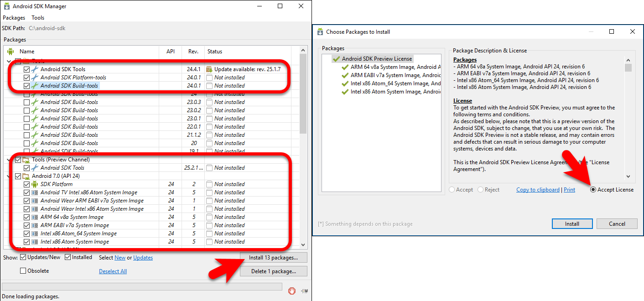This screenshot has width=644, height=301.
Task: Click Intel x86 Atom_64 image icon in SDK Manager
Action: tap(35, 234)
